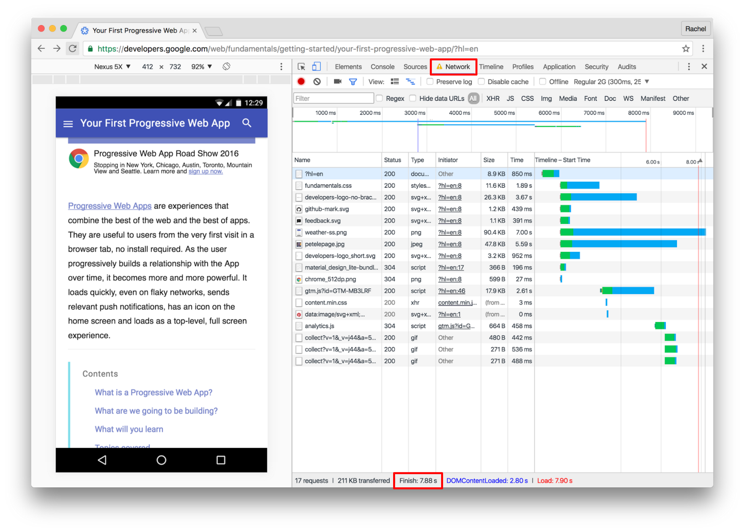Click petelepage.jpg waterfall bar
This screenshot has height=532, width=756.
coord(618,244)
